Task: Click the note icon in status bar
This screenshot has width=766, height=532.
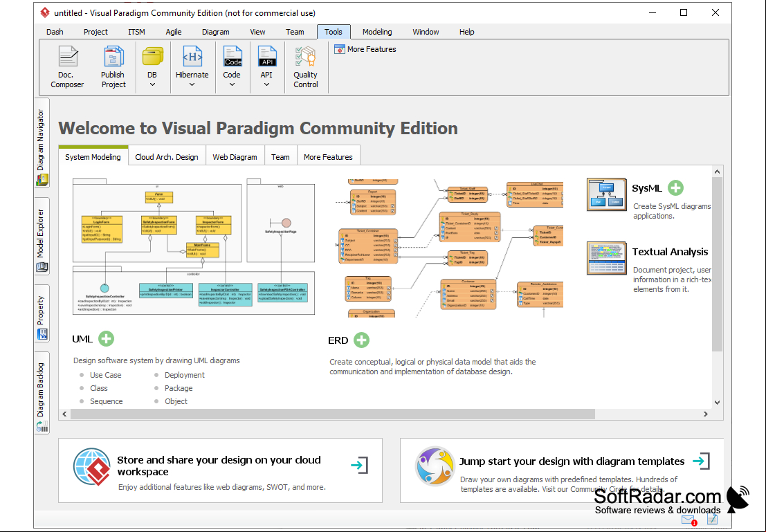Action: point(712,520)
